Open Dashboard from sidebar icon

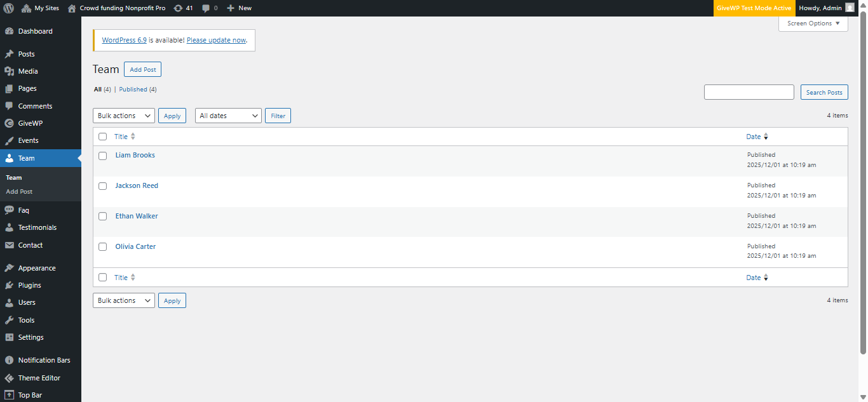(x=10, y=31)
